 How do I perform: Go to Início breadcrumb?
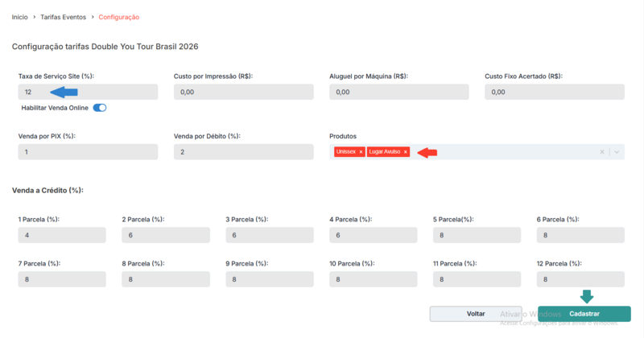pos(19,16)
